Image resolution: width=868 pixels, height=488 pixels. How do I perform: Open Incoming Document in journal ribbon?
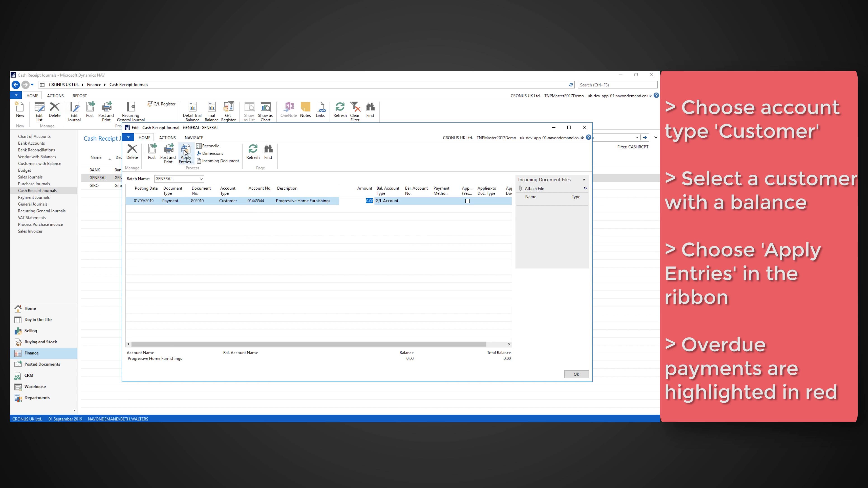[218, 161]
